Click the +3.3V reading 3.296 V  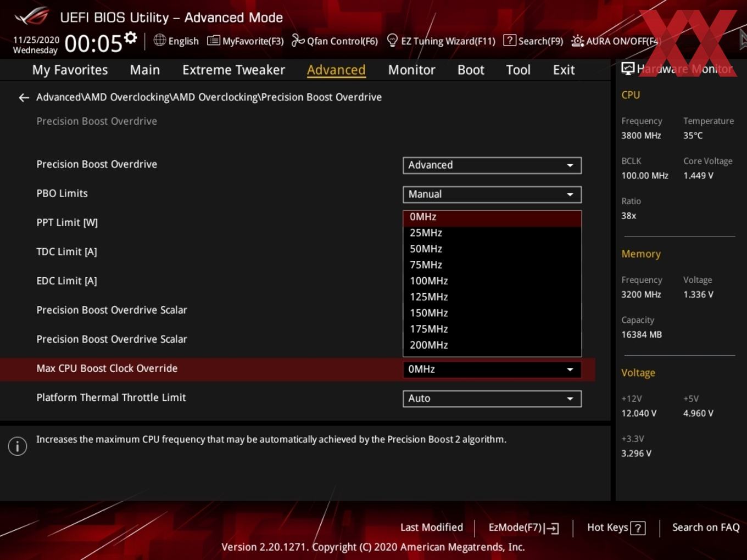[x=636, y=453]
